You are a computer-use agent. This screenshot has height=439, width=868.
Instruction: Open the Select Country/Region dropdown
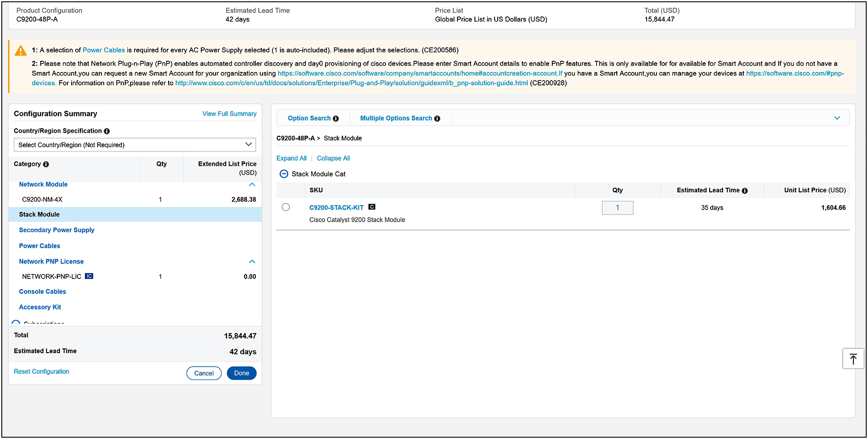(135, 145)
